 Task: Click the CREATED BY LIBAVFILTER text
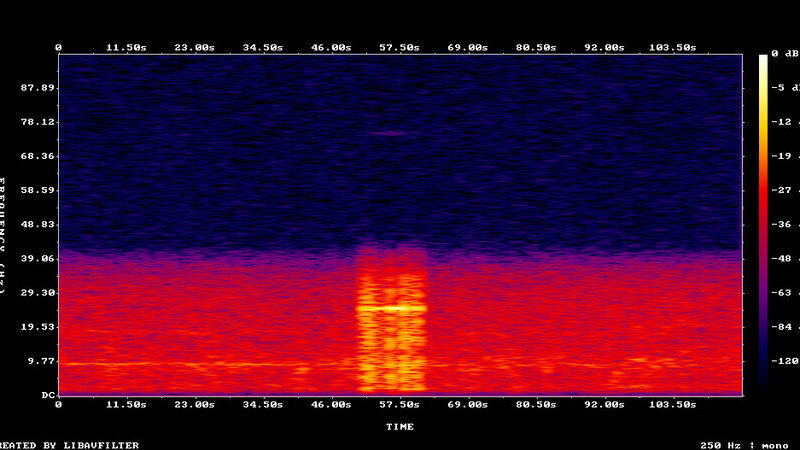tap(68, 445)
